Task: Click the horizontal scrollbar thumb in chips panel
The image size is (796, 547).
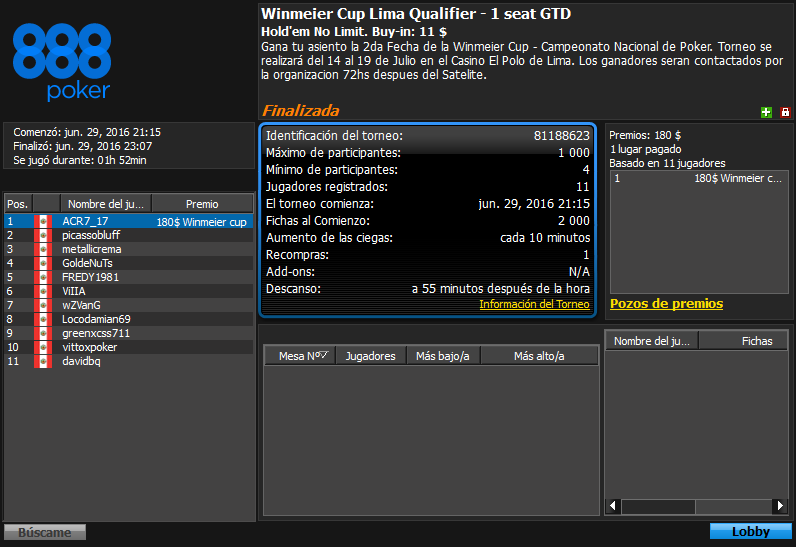Action: pyautogui.click(x=658, y=506)
